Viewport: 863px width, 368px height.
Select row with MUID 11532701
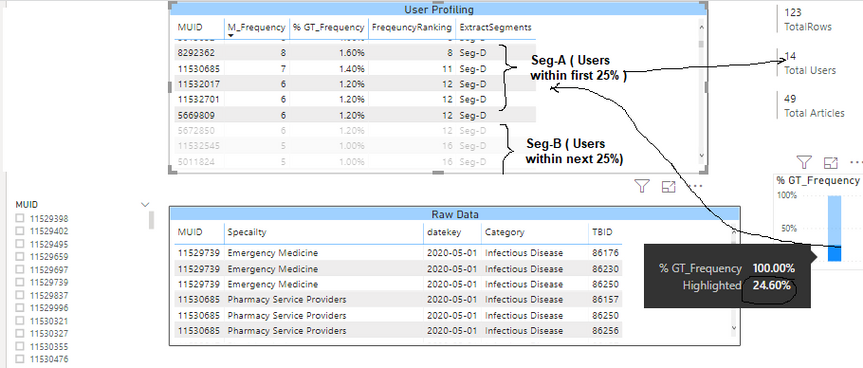pyautogui.click(x=356, y=100)
